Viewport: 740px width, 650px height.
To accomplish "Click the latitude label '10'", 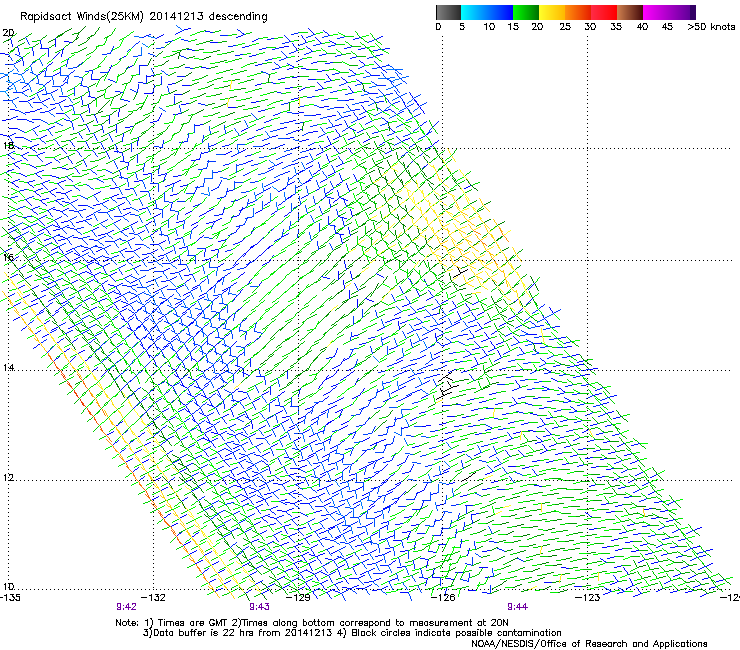I will [8, 586].
